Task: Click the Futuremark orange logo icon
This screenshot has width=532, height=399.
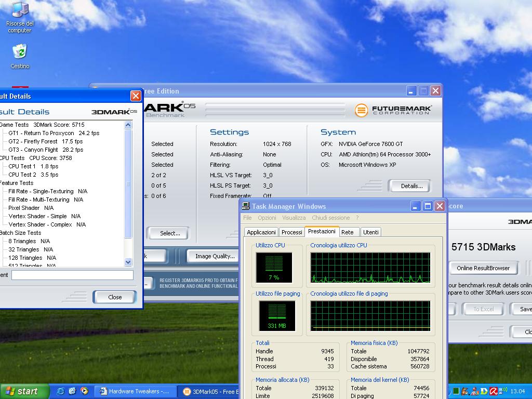Action: (x=362, y=110)
